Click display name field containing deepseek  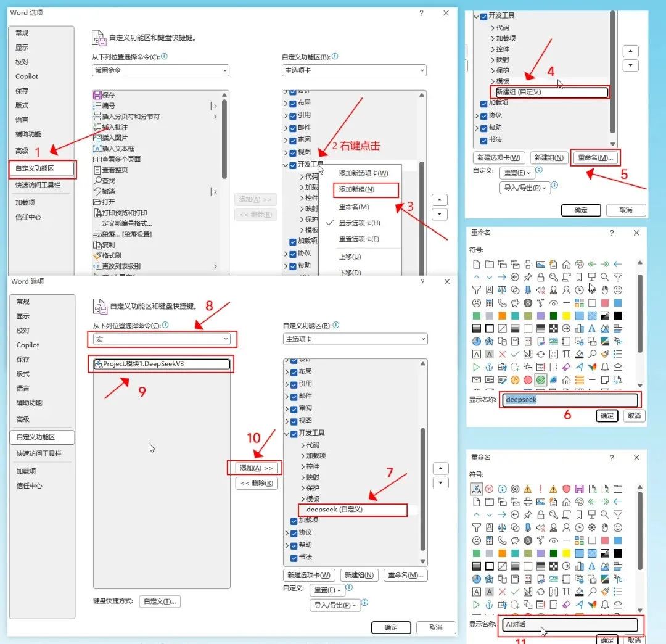coord(570,400)
